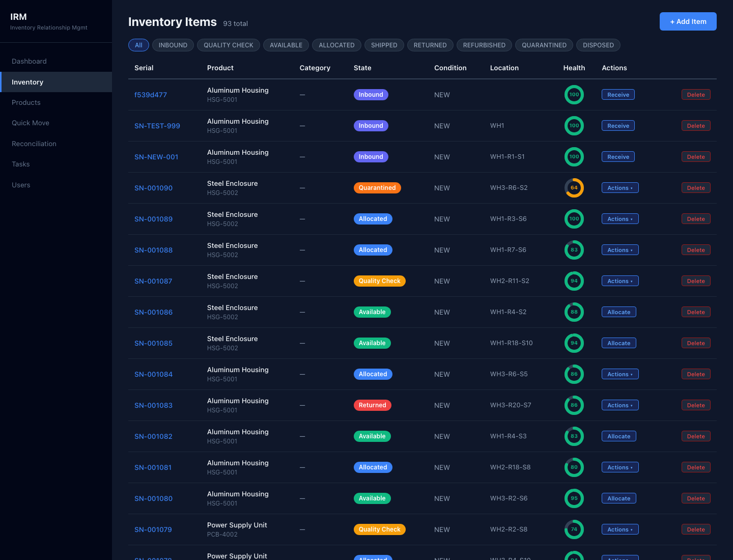
Task: Open the Dashboard page in sidebar
Action: coord(56,61)
